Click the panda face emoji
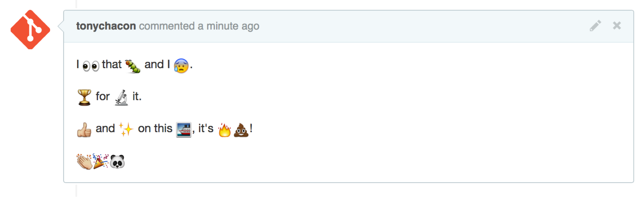Screen dimensions: 644x197 [117, 162]
